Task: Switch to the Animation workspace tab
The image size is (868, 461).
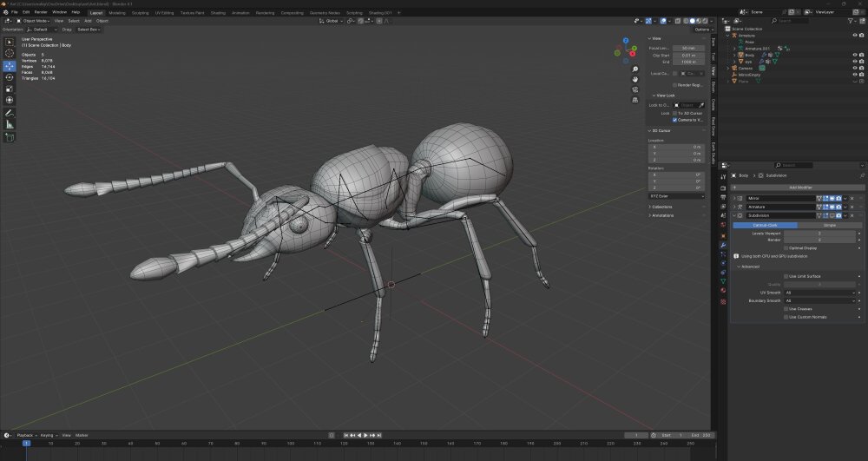Action: point(240,13)
